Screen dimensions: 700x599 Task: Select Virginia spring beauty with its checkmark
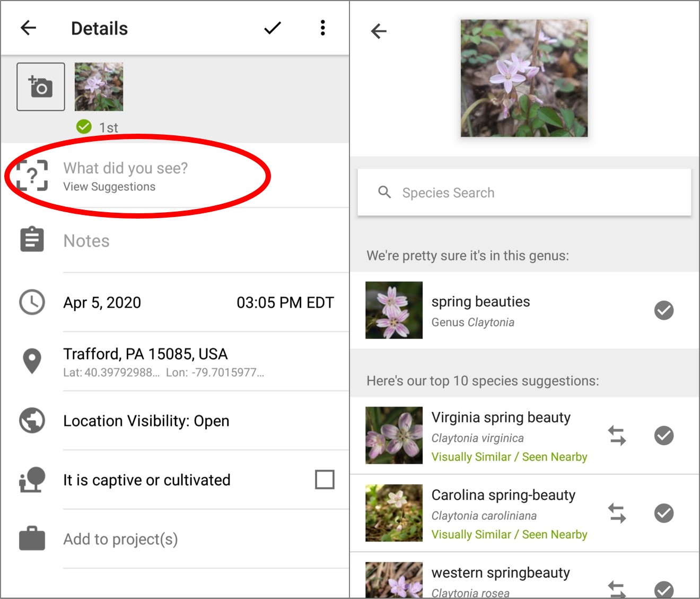[664, 436]
